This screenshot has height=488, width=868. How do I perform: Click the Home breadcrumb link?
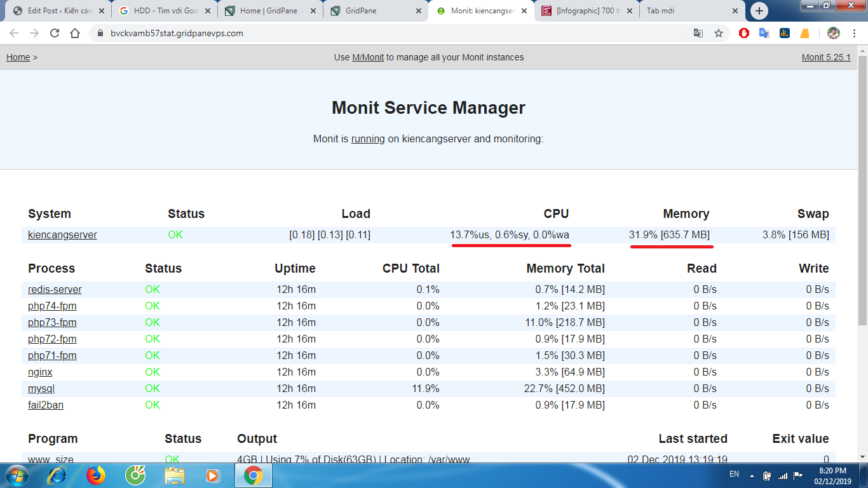[18, 57]
